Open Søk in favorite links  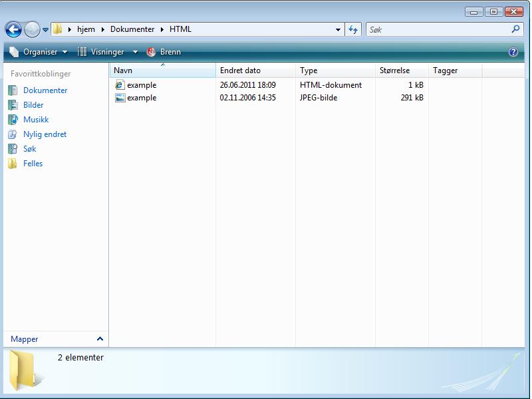pos(29,148)
